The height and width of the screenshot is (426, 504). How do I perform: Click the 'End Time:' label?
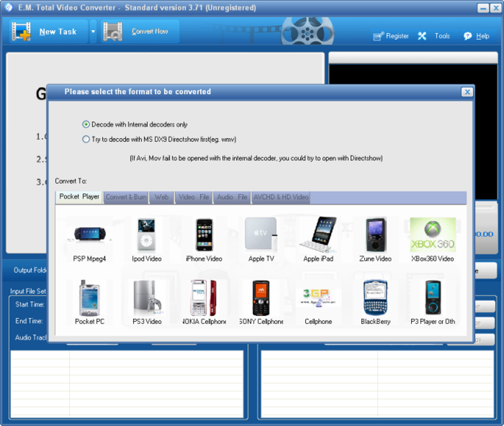[29, 321]
